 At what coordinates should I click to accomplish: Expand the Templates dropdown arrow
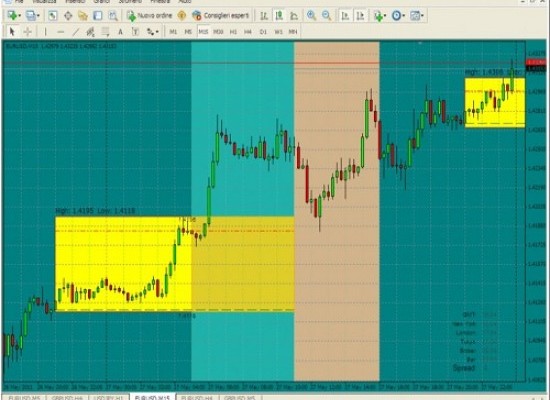click(x=422, y=16)
